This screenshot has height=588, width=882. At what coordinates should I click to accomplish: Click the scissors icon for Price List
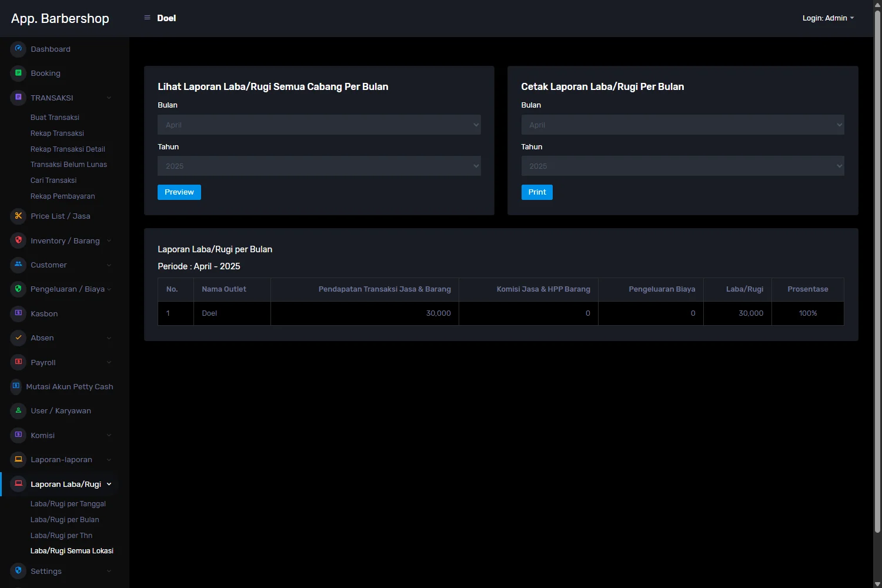tap(18, 216)
